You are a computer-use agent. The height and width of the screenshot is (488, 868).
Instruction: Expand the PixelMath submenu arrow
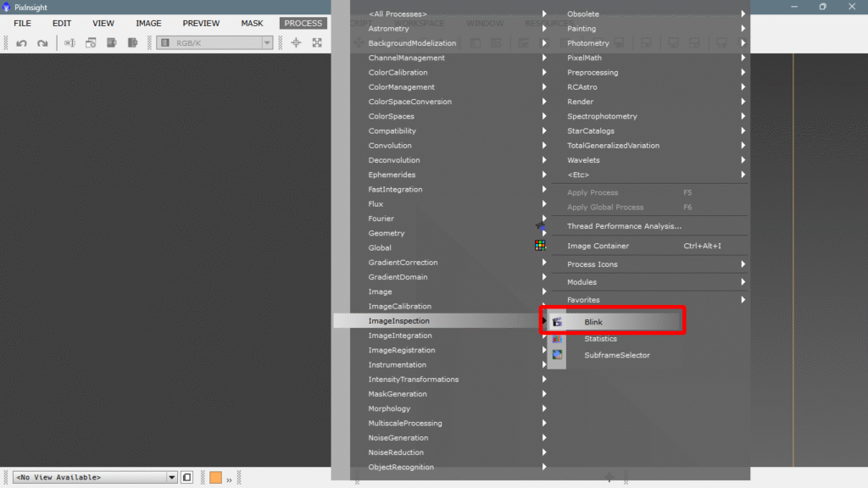point(743,58)
